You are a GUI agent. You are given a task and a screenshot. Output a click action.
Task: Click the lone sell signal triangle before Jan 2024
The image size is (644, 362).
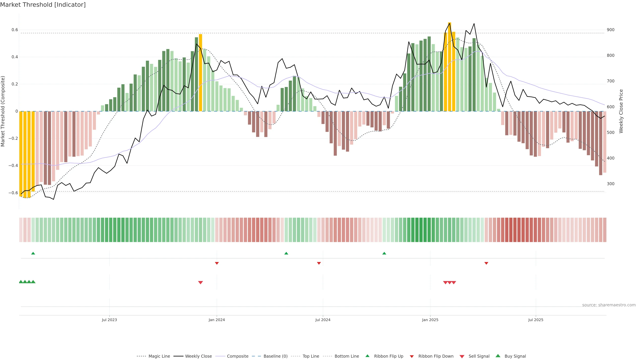click(201, 282)
